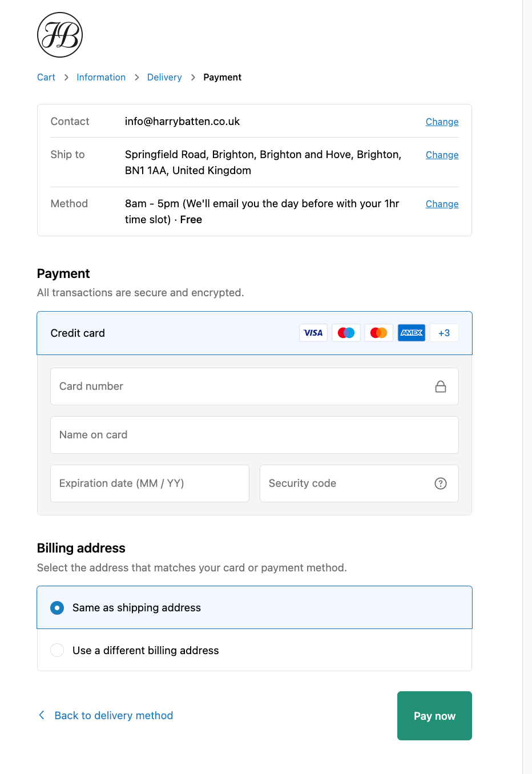
Task: Select Same as shipping address option
Action: (x=57, y=608)
